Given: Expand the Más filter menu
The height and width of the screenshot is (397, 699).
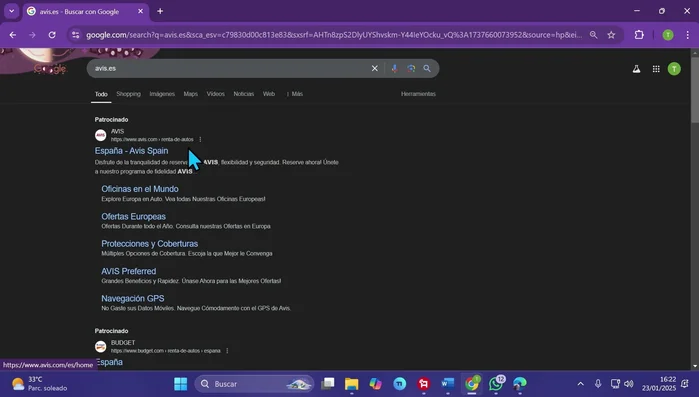Looking at the screenshot, I should pyautogui.click(x=295, y=94).
